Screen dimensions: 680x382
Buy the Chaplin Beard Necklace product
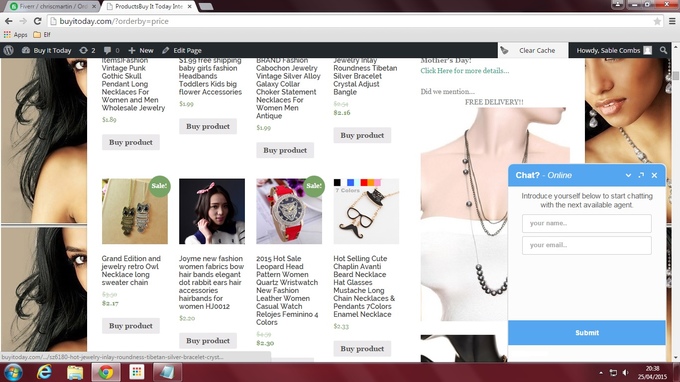362,348
